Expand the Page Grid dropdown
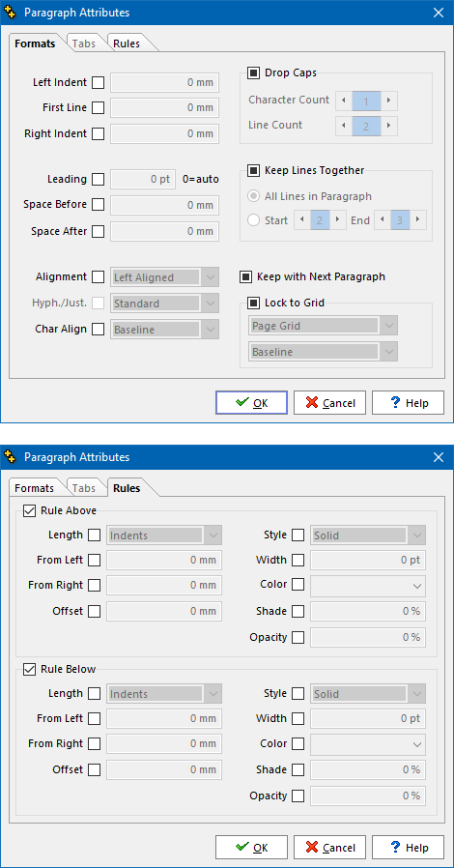Image resolution: width=454 pixels, height=868 pixels. coord(323,326)
